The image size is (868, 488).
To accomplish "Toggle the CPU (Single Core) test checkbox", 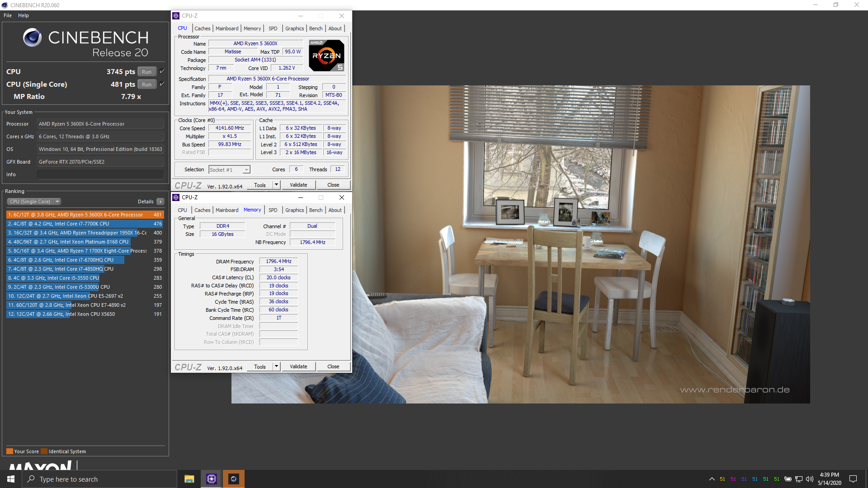I will pyautogui.click(x=162, y=84).
